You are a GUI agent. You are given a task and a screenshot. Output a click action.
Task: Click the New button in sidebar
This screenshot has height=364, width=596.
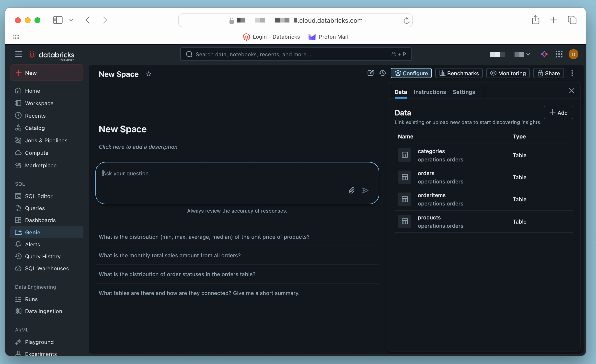click(x=47, y=73)
